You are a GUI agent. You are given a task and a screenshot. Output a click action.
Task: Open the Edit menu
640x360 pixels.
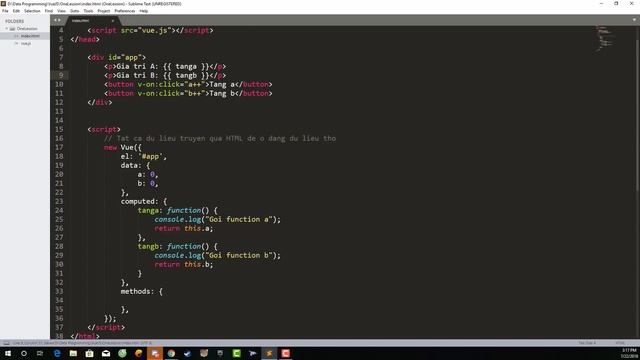click(16, 11)
